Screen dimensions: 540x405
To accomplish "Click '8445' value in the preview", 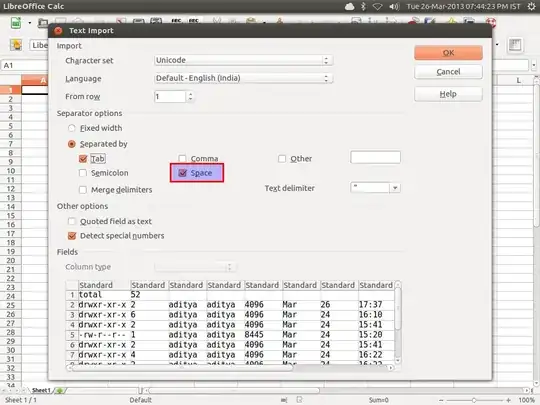I will [254, 335].
